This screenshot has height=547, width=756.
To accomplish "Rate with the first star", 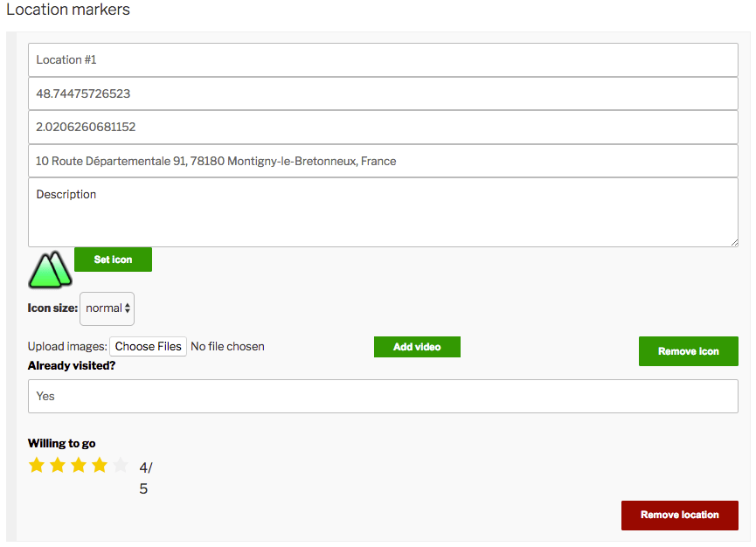I will click(37, 465).
